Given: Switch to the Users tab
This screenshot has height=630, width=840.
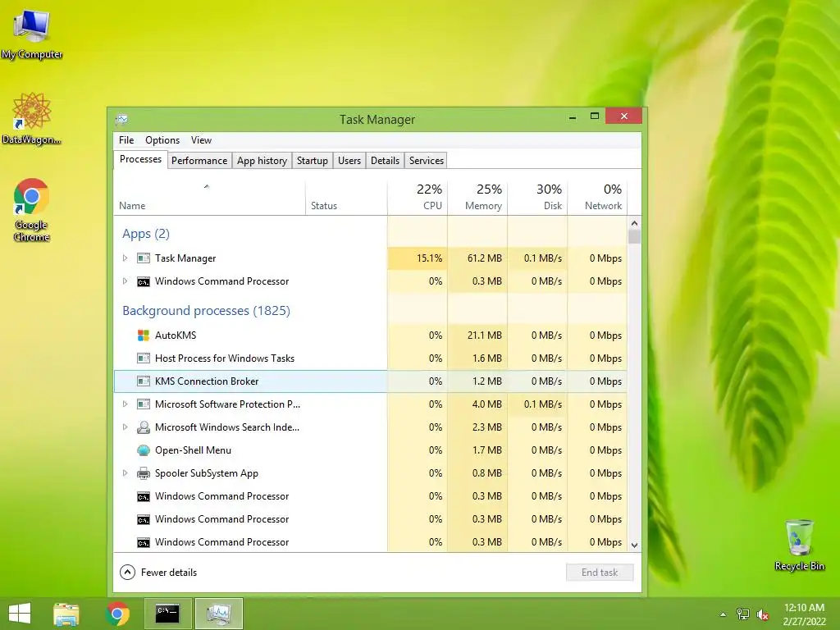Looking at the screenshot, I should (349, 161).
